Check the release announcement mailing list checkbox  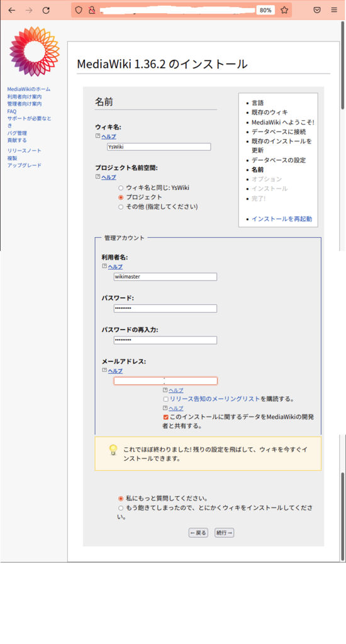point(165,399)
